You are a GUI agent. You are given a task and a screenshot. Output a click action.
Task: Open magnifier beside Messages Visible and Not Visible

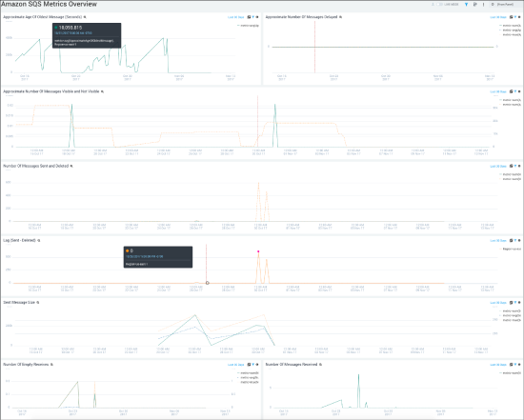[x=102, y=91]
